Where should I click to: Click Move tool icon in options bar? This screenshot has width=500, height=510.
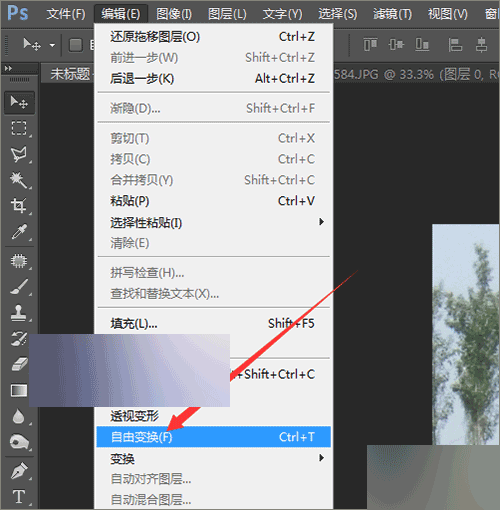32,44
